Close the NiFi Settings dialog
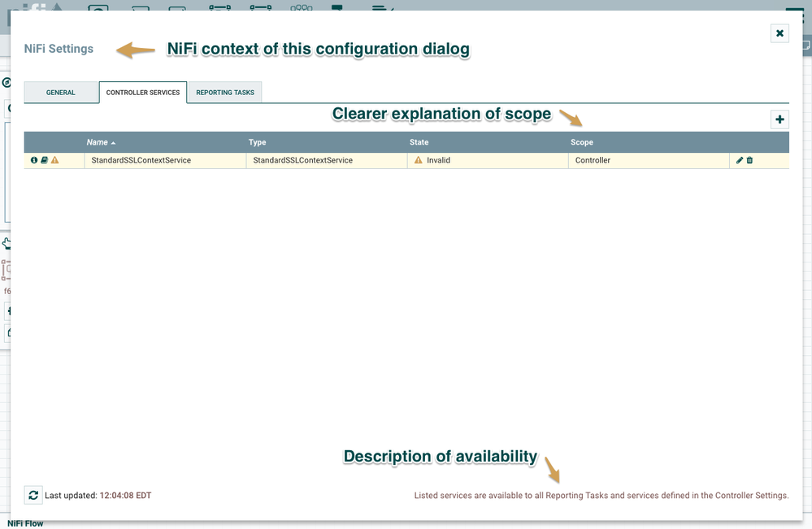 pyautogui.click(x=779, y=33)
